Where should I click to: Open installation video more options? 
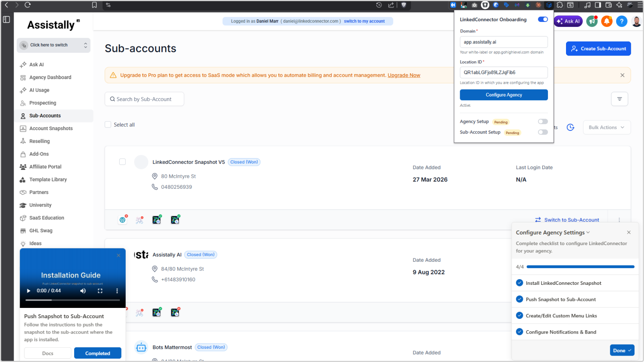[117, 291]
